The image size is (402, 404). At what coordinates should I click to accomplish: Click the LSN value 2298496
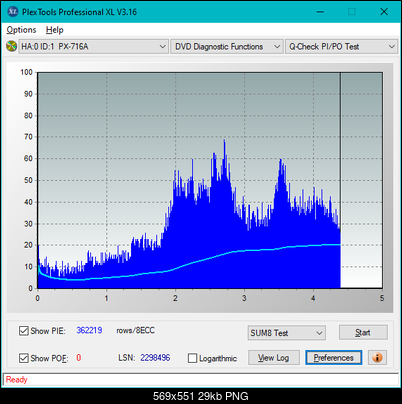pos(155,358)
